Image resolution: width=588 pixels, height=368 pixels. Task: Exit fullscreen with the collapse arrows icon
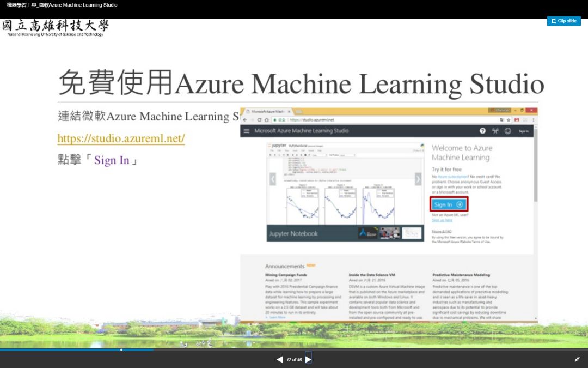click(577, 359)
